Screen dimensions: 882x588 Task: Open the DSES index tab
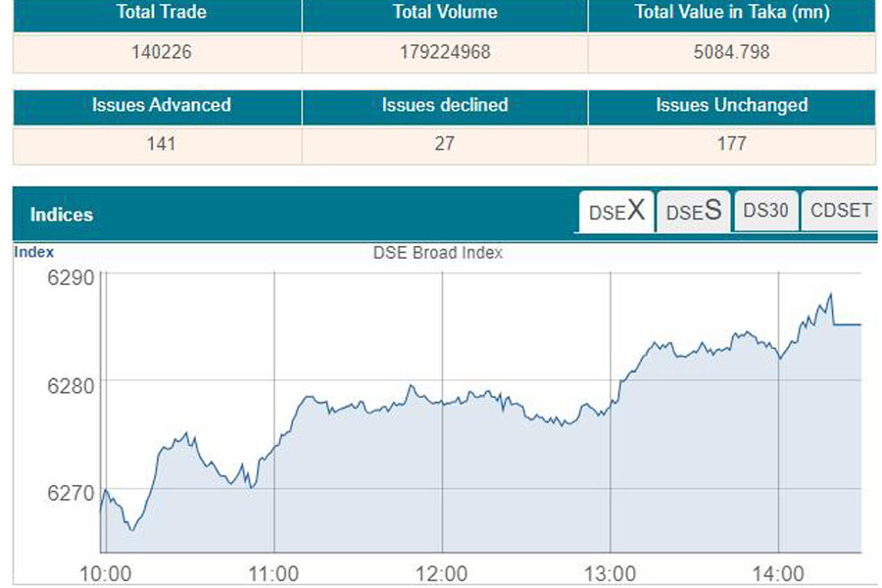(x=694, y=212)
